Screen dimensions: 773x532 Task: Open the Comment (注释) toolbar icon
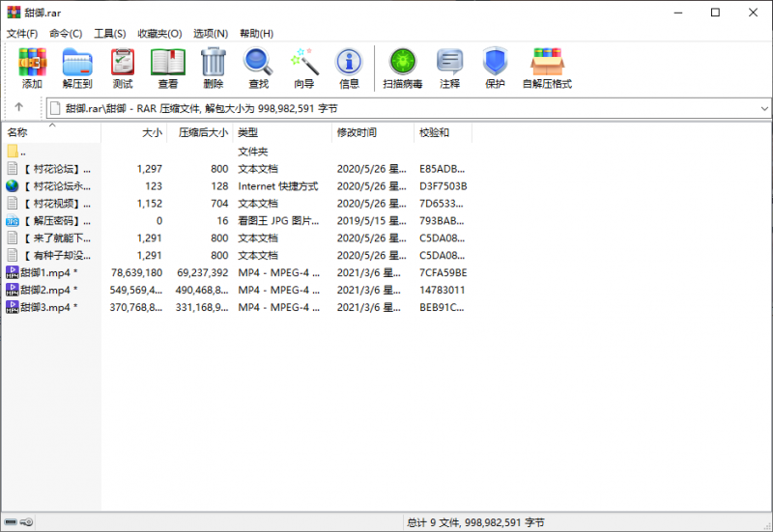[x=449, y=68]
